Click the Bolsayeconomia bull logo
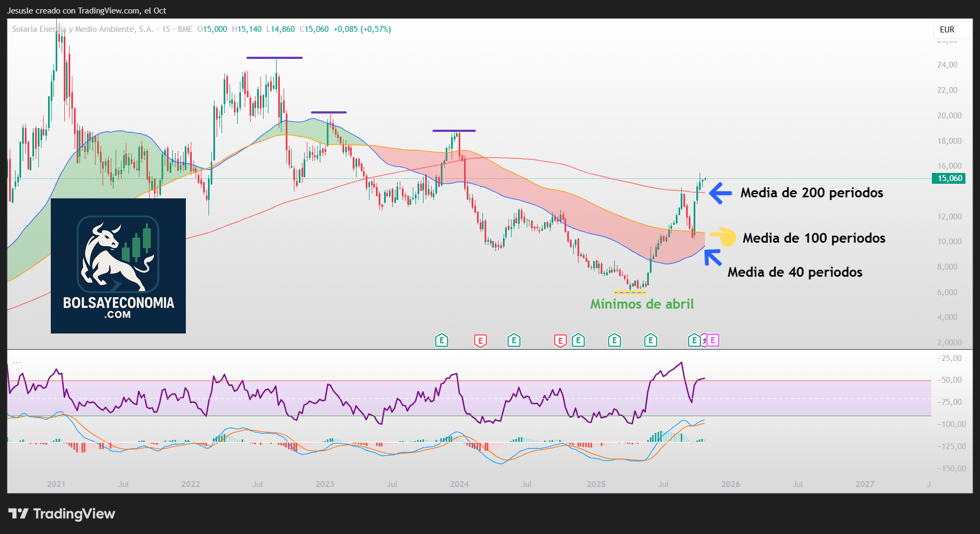 pos(118,254)
